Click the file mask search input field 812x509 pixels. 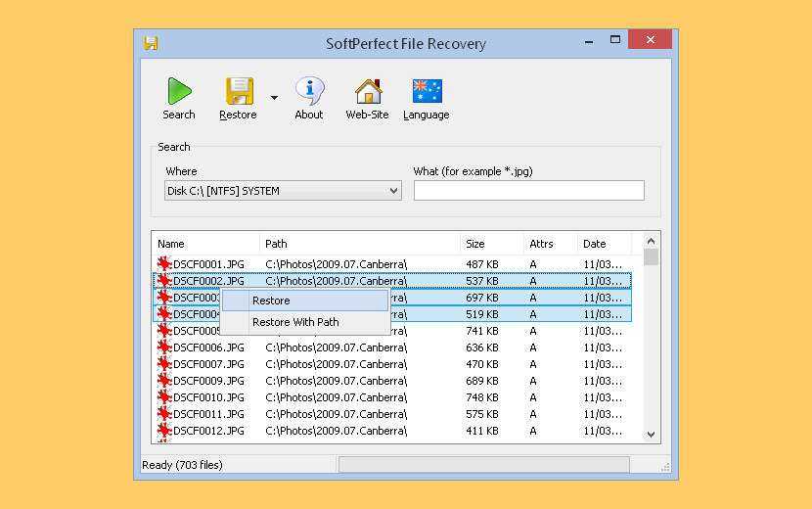[528, 191]
